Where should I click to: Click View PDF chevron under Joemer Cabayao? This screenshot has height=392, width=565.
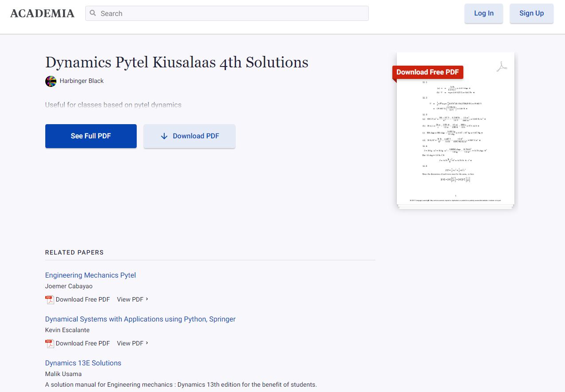(147, 299)
